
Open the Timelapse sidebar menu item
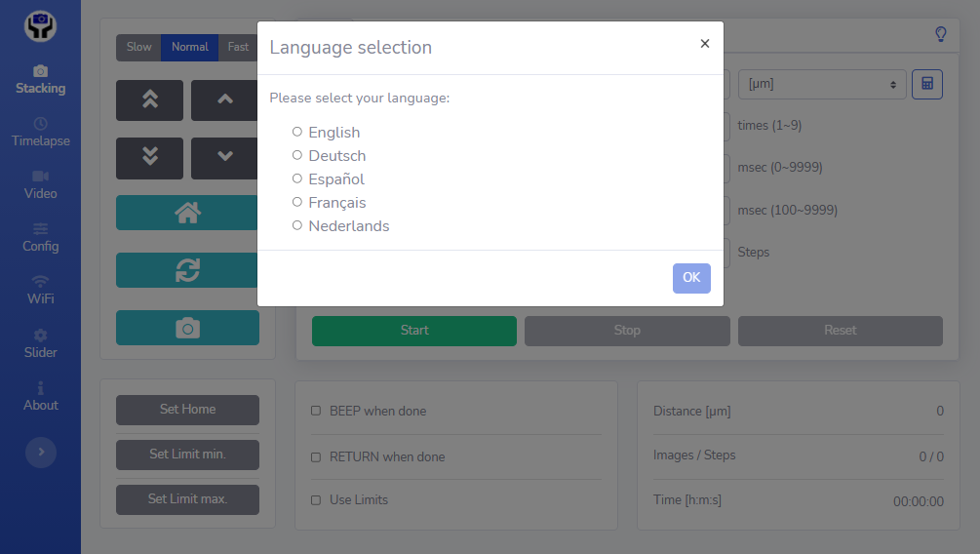click(41, 132)
